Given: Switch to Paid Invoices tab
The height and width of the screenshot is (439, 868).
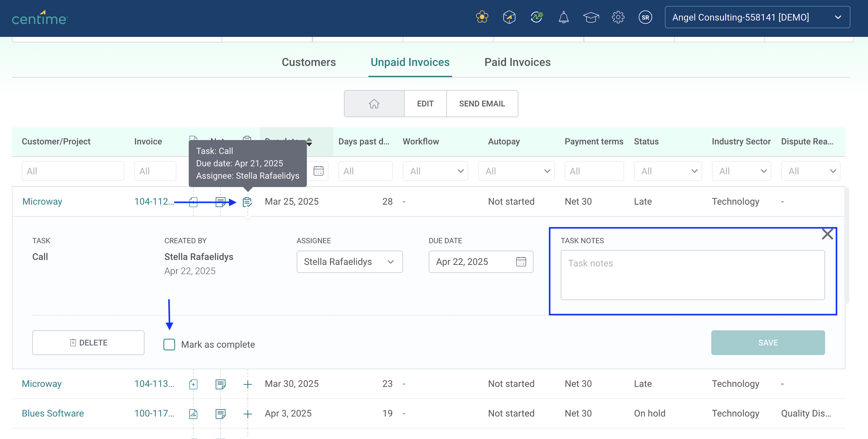Looking at the screenshot, I should [517, 62].
